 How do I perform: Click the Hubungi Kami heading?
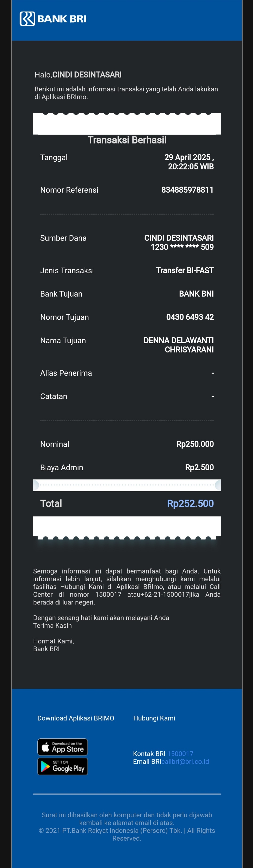[x=154, y=718]
